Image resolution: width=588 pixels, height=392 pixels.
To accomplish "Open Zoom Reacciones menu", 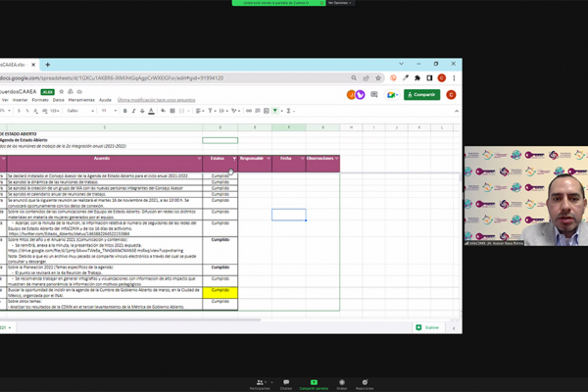I will coord(365,384).
